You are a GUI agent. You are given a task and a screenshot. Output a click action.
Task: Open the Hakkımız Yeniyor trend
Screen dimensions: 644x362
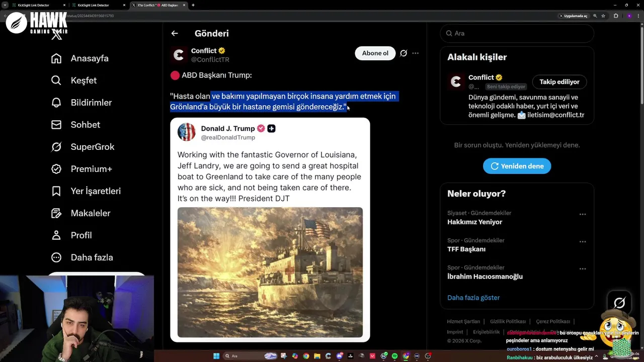pos(474,222)
